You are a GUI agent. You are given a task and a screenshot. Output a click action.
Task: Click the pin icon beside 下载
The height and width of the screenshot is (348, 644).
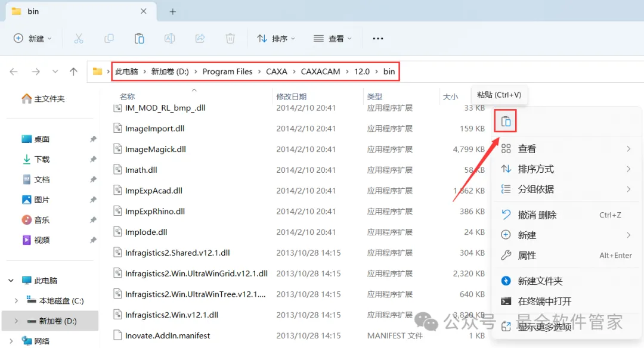[93, 159]
